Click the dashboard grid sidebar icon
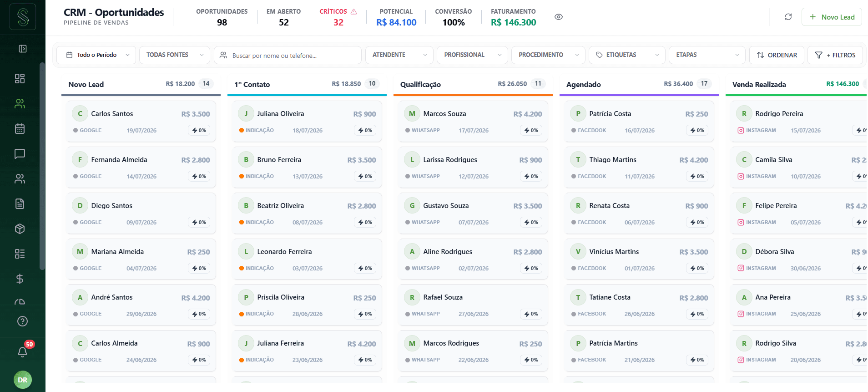Screen dimensions: 868x392 click(20, 79)
